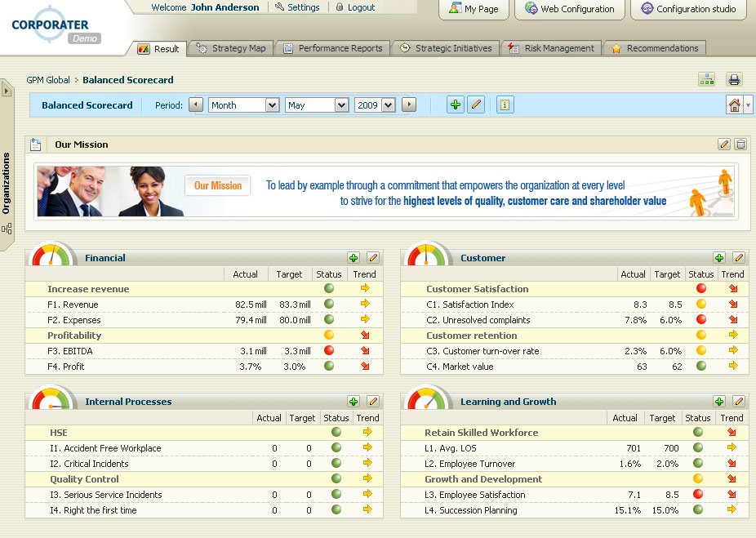The height and width of the screenshot is (538, 756).
Task: Click the Learning and Growth gauge icon
Action: [427, 398]
